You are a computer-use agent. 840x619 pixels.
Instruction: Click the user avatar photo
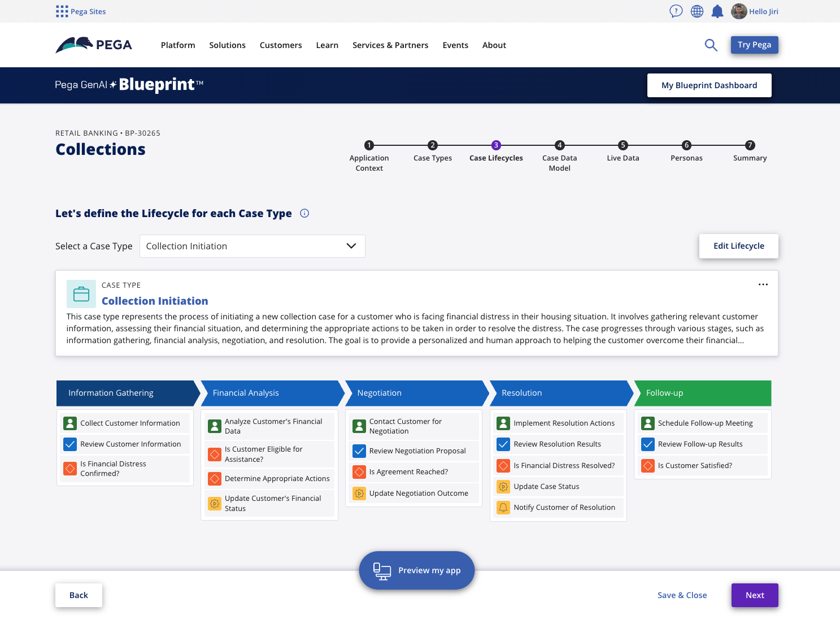tap(739, 11)
